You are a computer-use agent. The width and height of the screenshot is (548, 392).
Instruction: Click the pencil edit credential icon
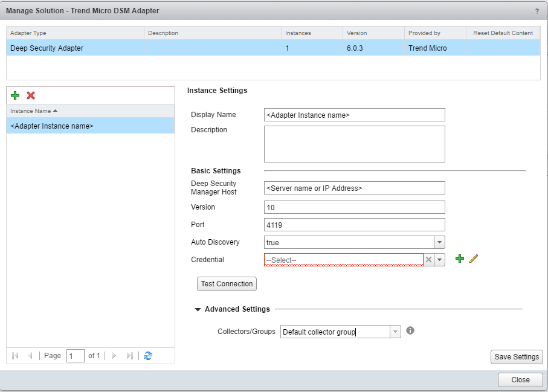[474, 259]
